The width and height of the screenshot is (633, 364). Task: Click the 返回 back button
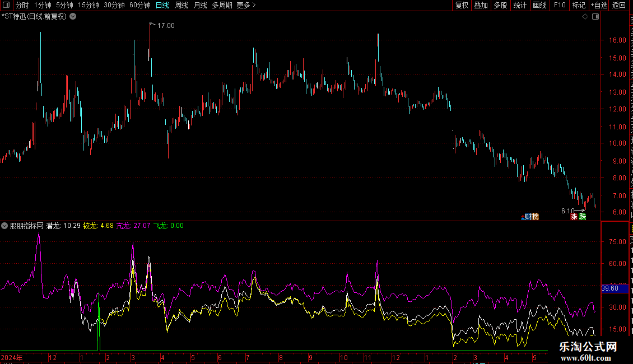(x=619, y=5)
